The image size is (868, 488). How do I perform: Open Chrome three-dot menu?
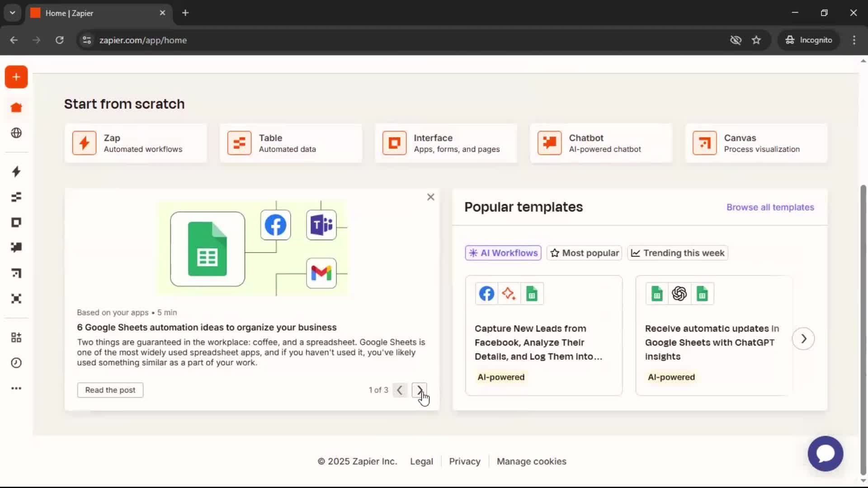pyautogui.click(x=854, y=40)
